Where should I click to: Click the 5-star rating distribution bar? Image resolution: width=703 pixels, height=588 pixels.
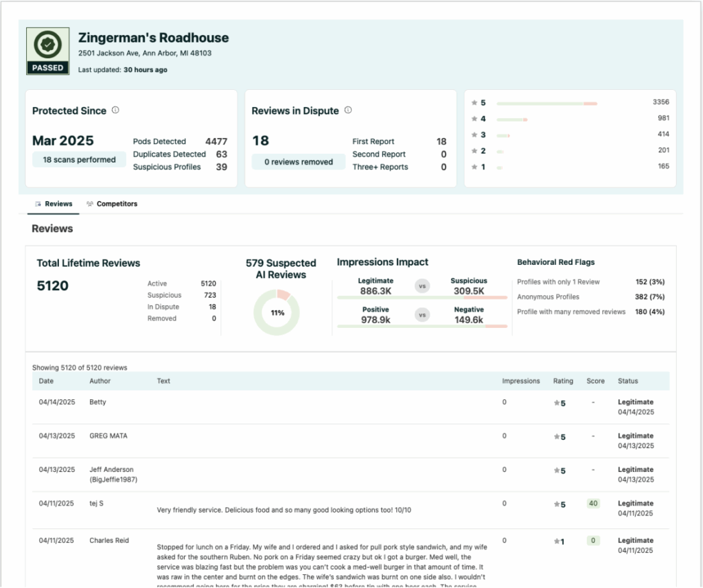[x=547, y=104]
